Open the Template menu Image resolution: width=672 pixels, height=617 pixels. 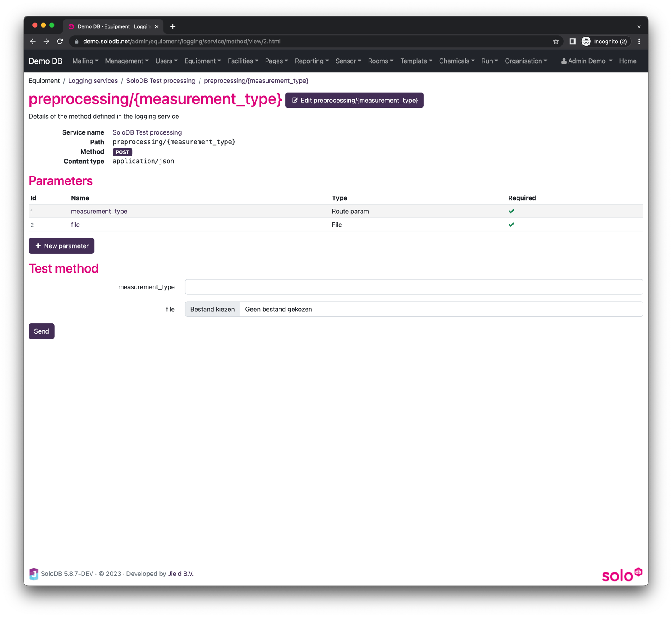[x=416, y=61]
